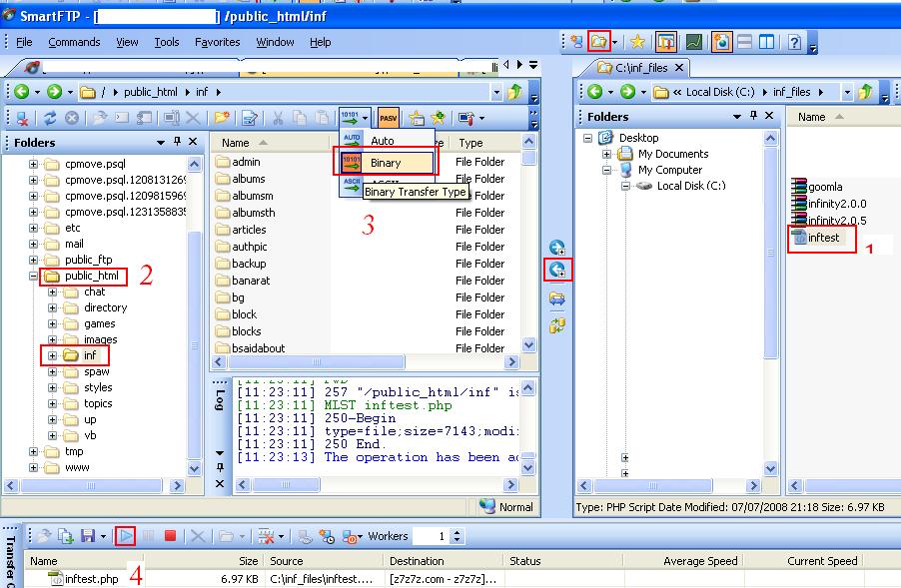
Task: Open the remote address path dropdown
Action: click(x=496, y=92)
